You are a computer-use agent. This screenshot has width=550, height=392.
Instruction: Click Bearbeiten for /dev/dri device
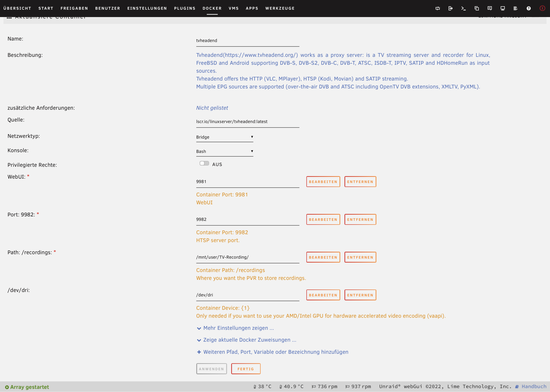323,295
